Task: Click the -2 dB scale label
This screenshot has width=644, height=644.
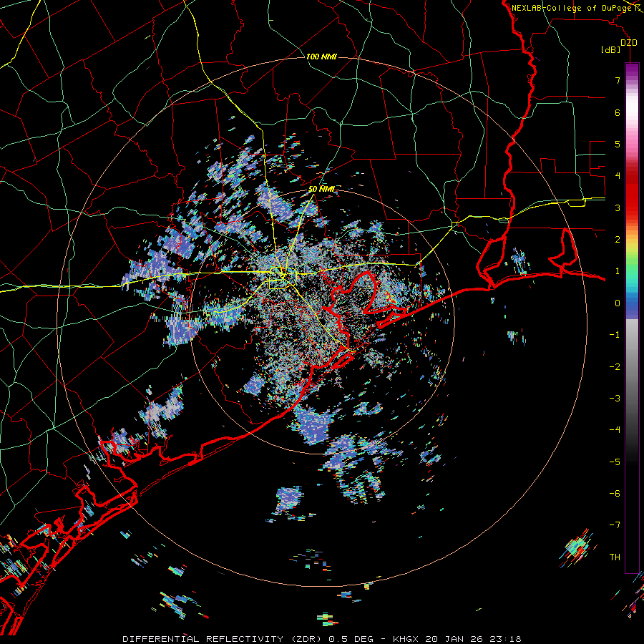Action: (x=615, y=366)
